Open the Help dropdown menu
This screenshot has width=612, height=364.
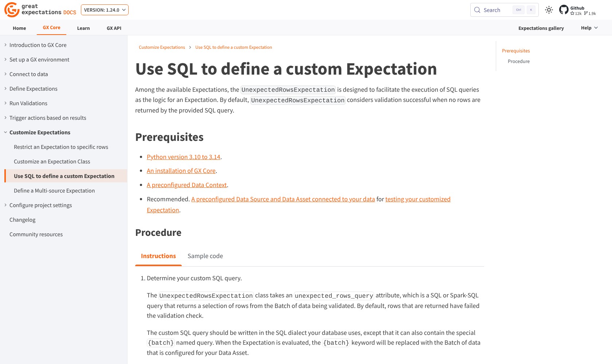click(589, 28)
